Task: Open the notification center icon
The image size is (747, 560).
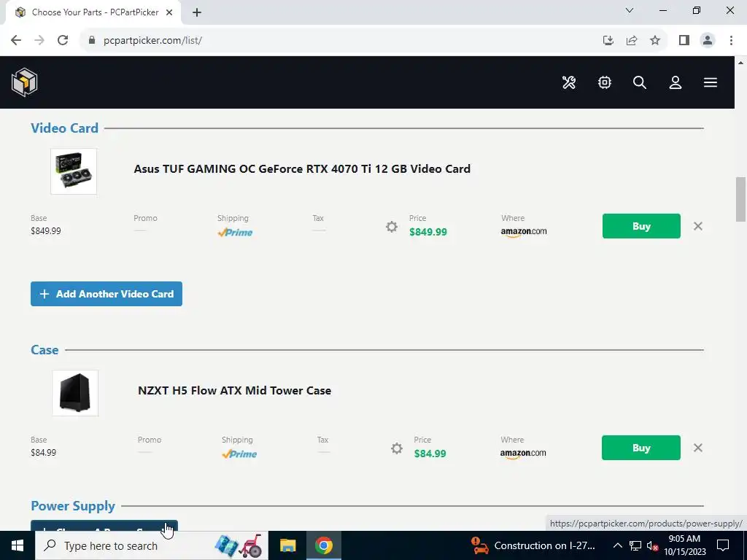Action: (x=723, y=545)
